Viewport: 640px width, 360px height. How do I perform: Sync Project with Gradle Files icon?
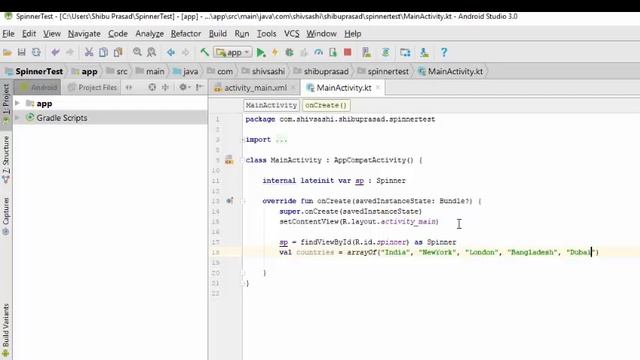click(x=386, y=52)
